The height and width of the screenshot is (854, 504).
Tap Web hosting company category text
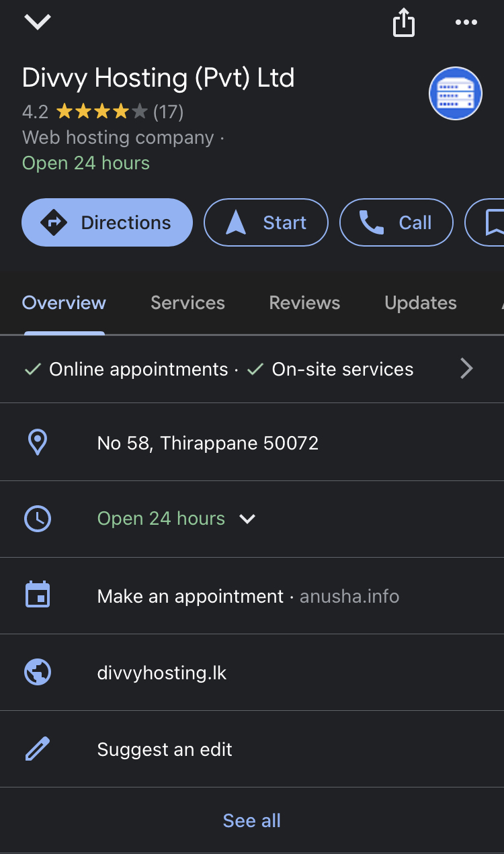(x=118, y=138)
